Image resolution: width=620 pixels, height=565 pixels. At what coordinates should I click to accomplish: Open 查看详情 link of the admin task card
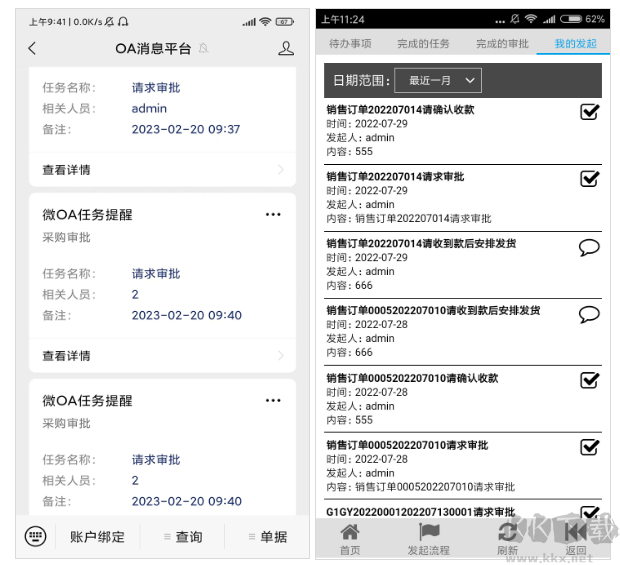point(66,170)
